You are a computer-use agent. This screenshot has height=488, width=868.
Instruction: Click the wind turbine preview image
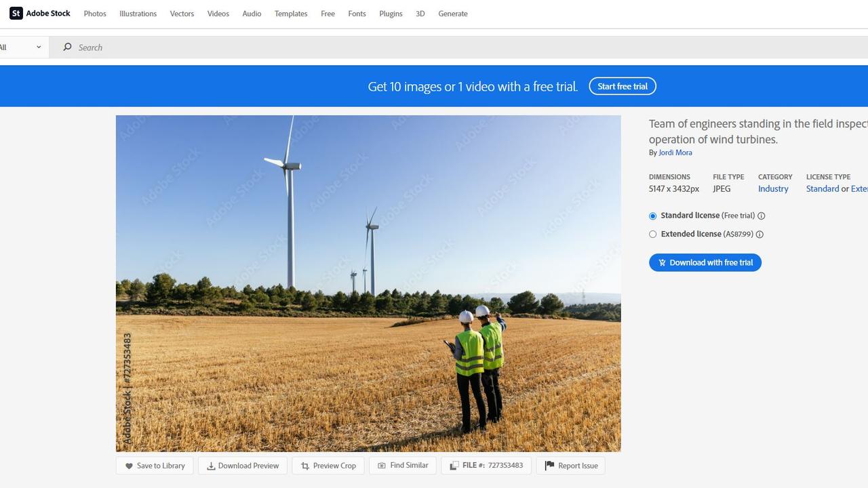(368, 283)
